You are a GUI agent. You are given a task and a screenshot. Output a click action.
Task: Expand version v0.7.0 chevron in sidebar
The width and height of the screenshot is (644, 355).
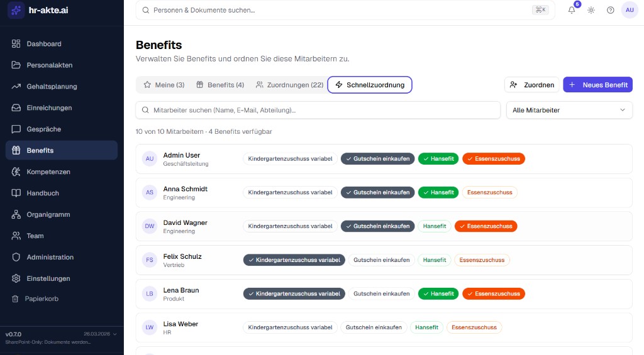click(x=115, y=334)
